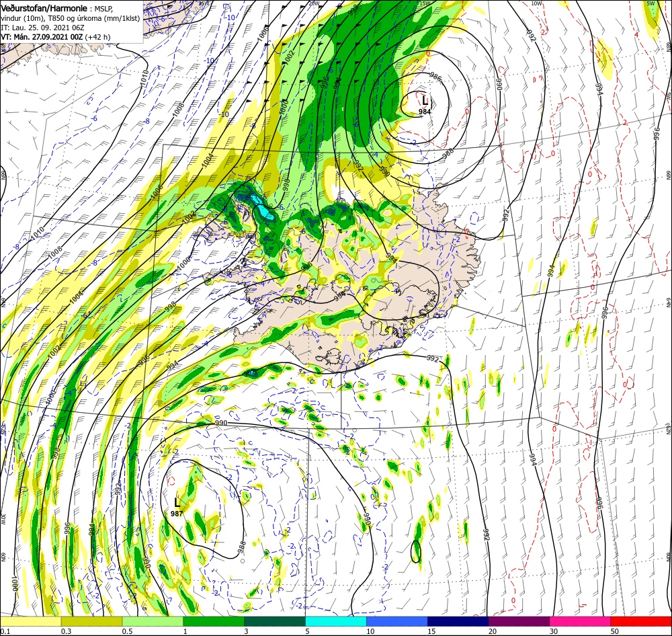Pick the red 50 mm legend swatch

click(x=641, y=621)
